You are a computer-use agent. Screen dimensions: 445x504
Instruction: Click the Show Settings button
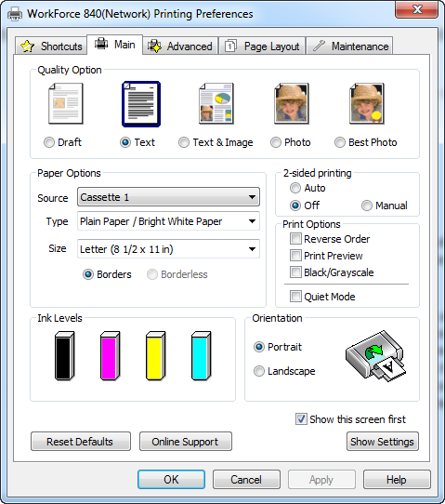click(383, 442)
